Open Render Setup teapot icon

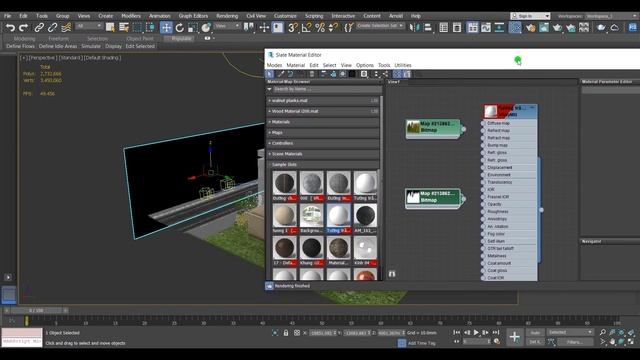click(531, 27)
